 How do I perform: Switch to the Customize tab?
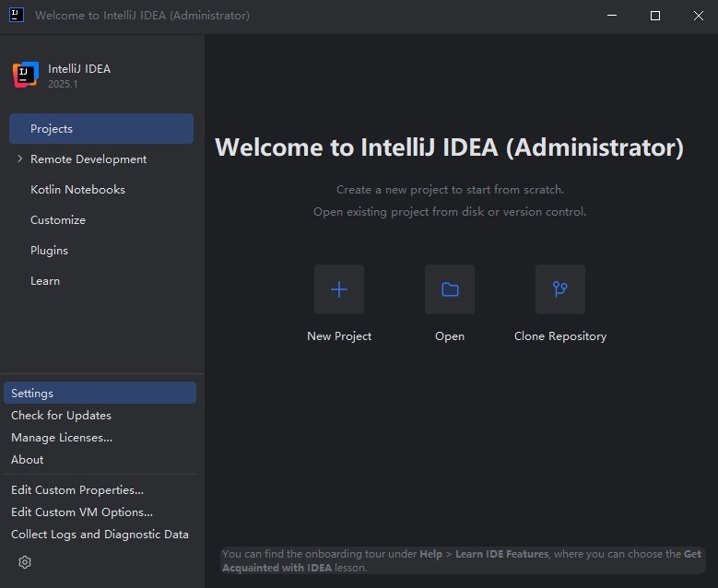[58, 220]
